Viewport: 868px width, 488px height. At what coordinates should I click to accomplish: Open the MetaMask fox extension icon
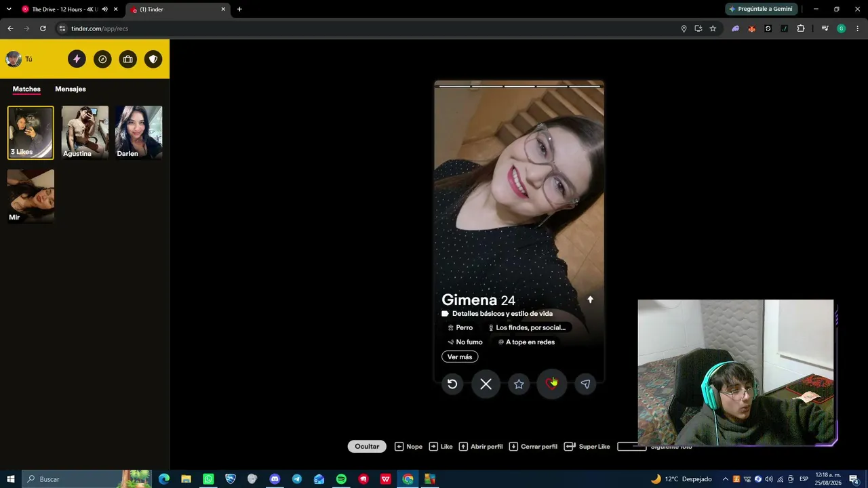click(x=751, y=28)
